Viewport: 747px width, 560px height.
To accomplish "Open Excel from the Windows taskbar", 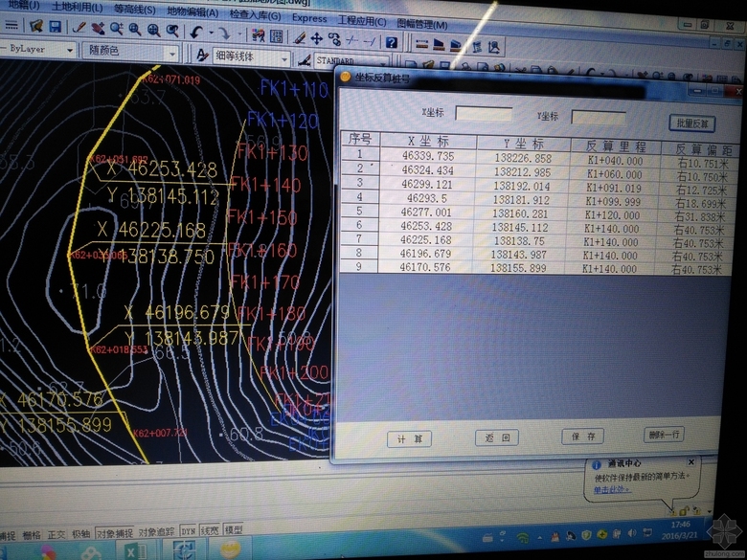I will [135, 549].
